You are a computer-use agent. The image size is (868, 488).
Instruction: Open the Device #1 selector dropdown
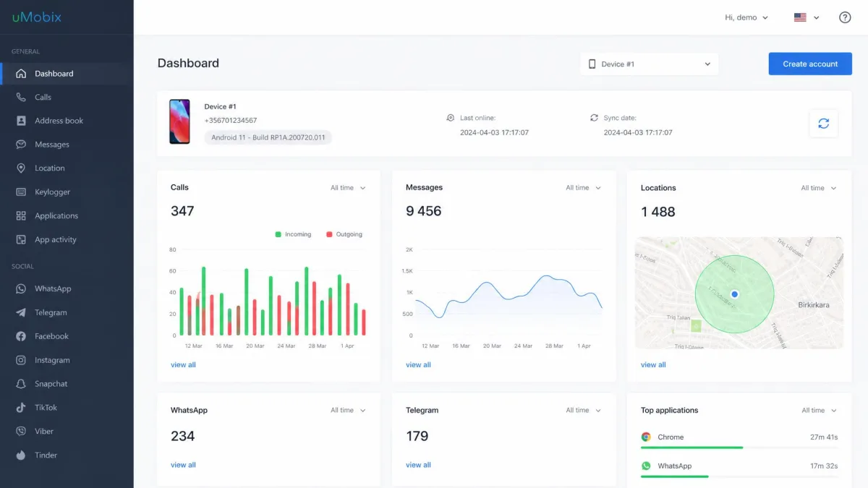click(x=650, y=64)
